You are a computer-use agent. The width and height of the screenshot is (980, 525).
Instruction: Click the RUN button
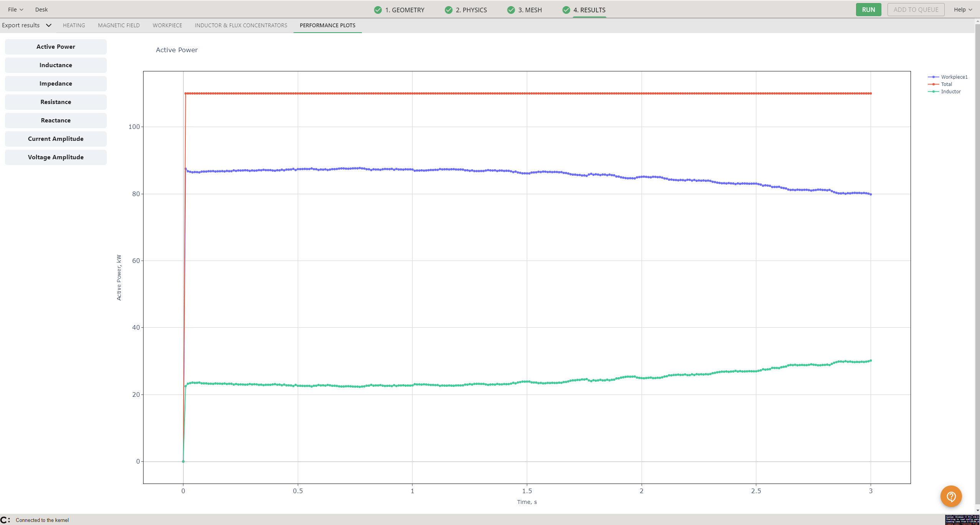tap(868, 10)
